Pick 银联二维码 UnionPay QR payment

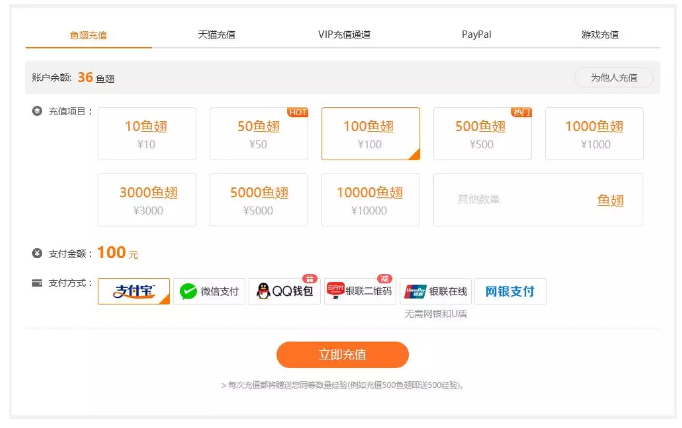coord(359,291)
